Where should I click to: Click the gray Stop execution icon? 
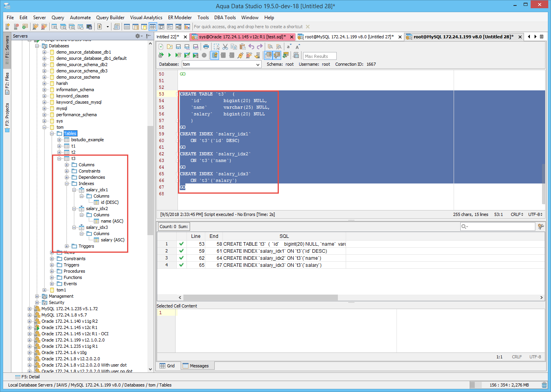(x=204, y=55)
